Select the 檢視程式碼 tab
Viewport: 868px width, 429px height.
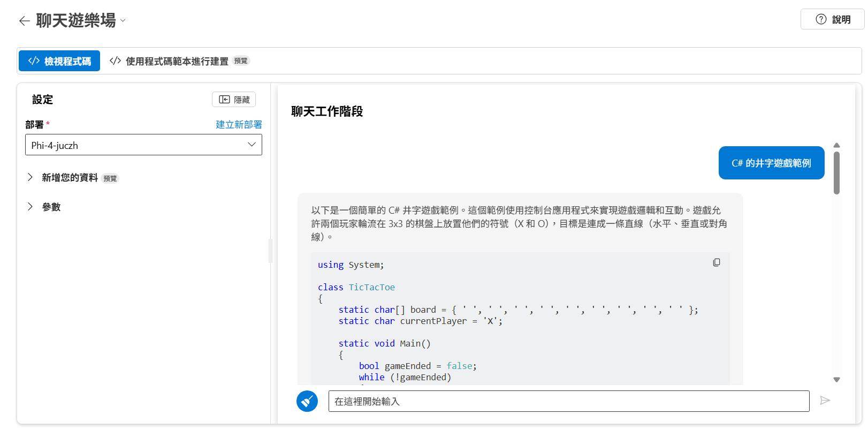[59, 61]
